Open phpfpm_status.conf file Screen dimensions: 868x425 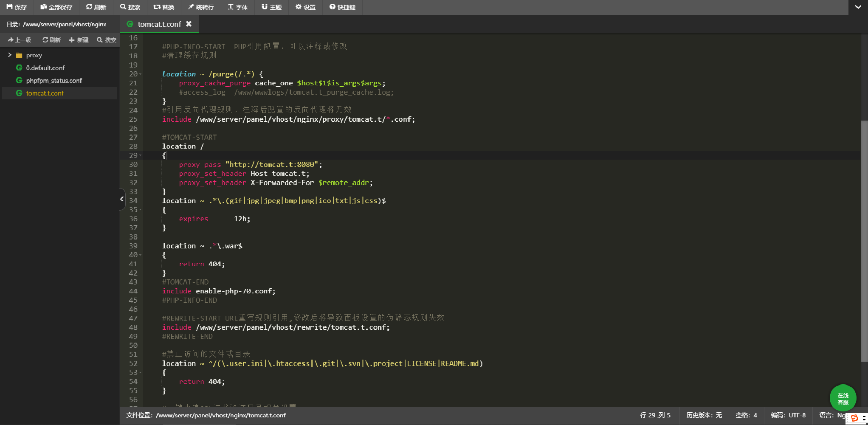pos(54,81)
